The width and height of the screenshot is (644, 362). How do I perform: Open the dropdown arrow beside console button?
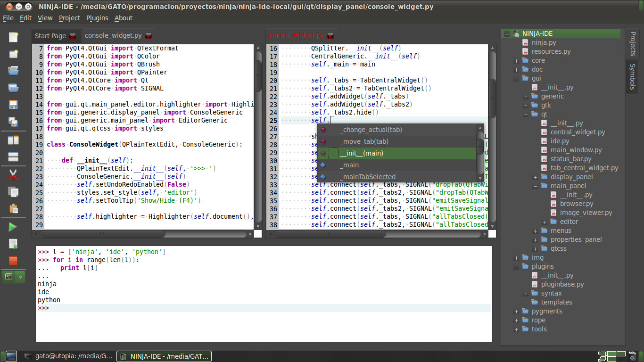[x=20, y=277]
